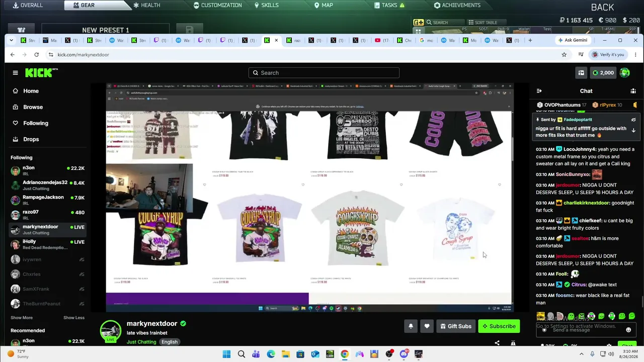Switch to the HEALTH tab in game
This screenshot has height=362, width=644.
(x=146, y=5)
